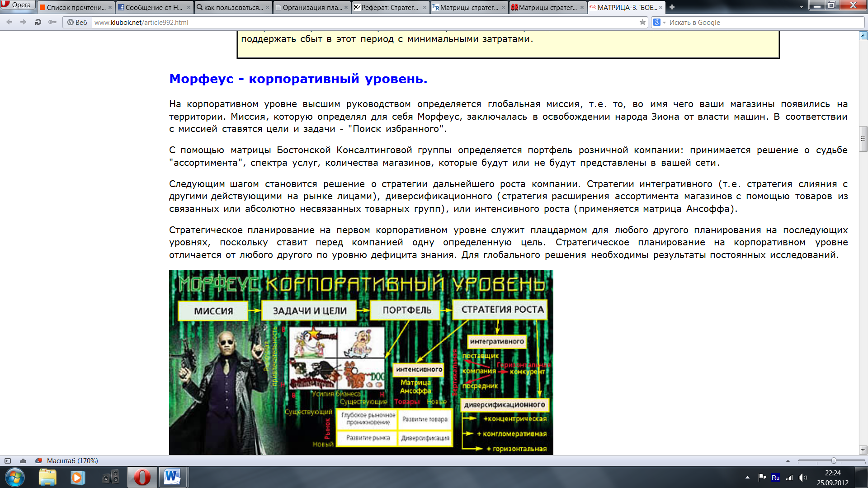868x488 pixels.
Task: Reload the current page
Action: [x=38, y=22]
